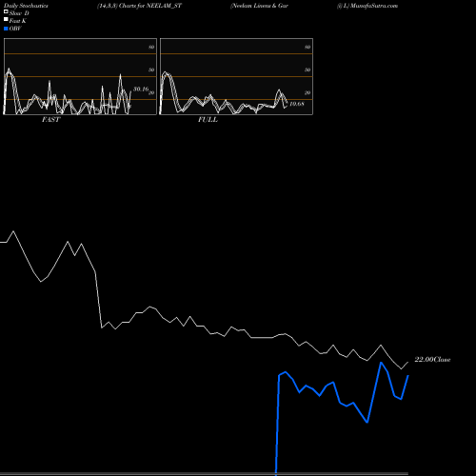Click the 50 level label in the FULL chart
The image size is (476, 476).
[307, 69]
